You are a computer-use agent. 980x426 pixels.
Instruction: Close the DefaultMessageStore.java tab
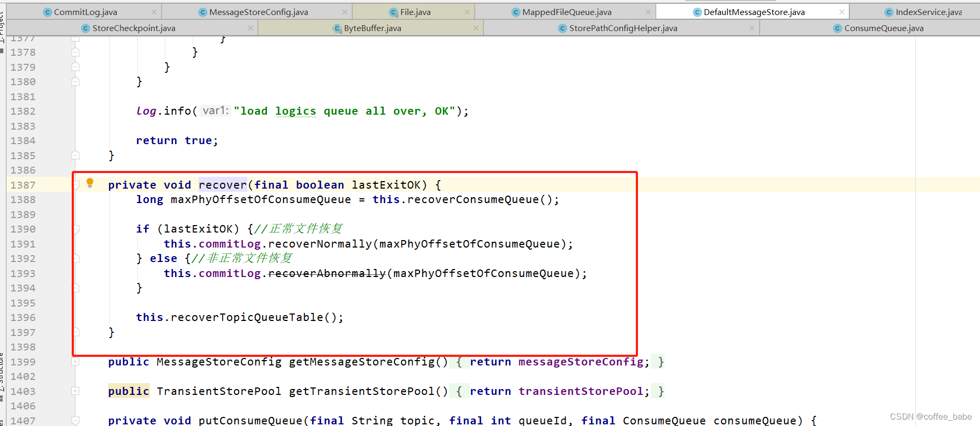point(842,12)
